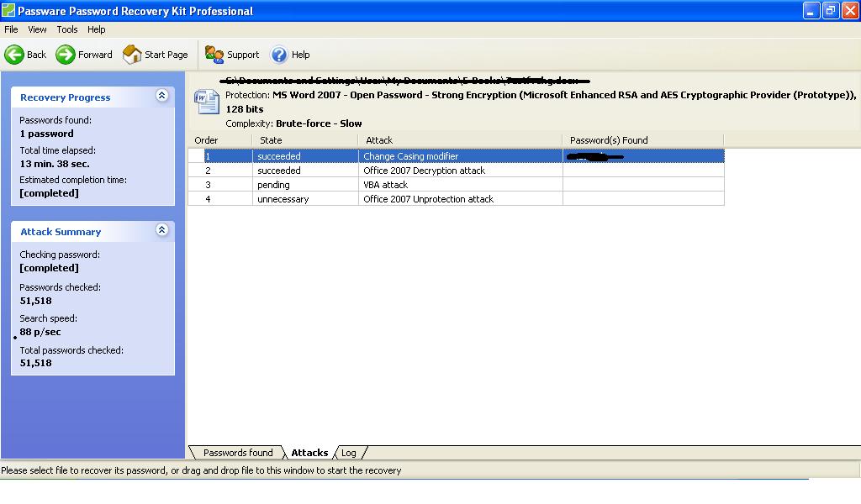Viewport: 861px width, 504px height.
Task: Click the unnecessary state cell
Action: pyautogui.click(x=305, y=199)
